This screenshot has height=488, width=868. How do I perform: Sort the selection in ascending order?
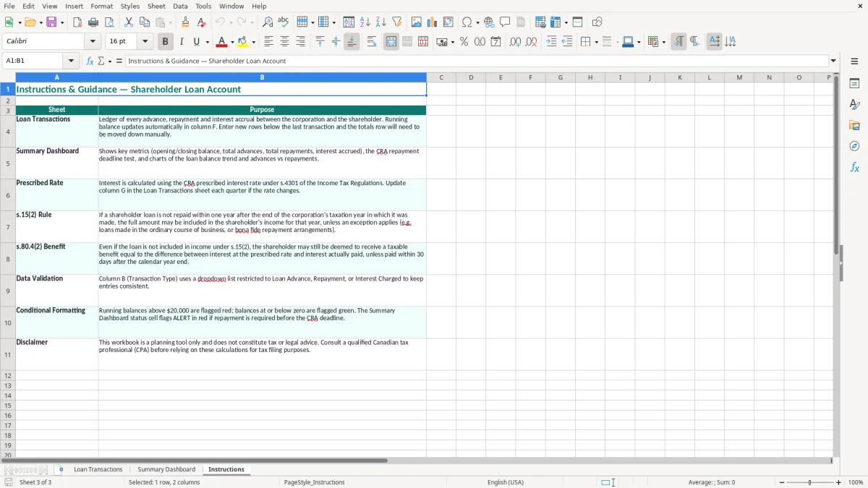[x=365, y=22]
